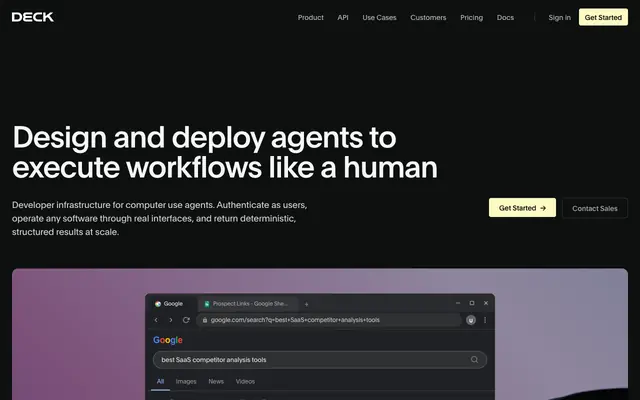Viewport: 640px width, 400px height.
Task: Click the DECK logo
Action: 33,17
